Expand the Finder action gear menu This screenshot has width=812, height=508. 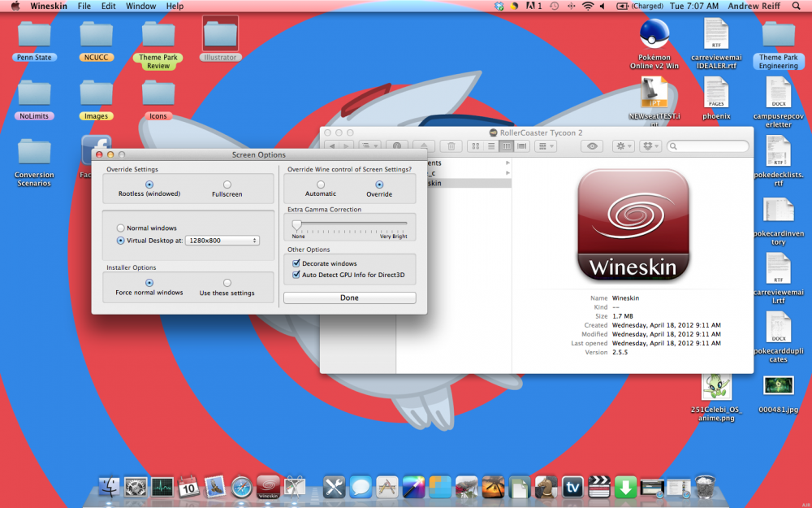tap(624, 146)
